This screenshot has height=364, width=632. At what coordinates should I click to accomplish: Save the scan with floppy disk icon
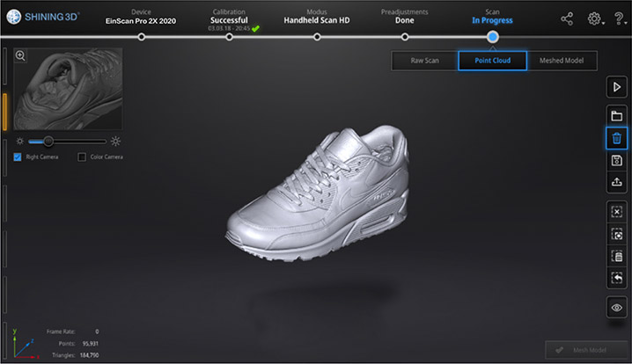(616, 160)
